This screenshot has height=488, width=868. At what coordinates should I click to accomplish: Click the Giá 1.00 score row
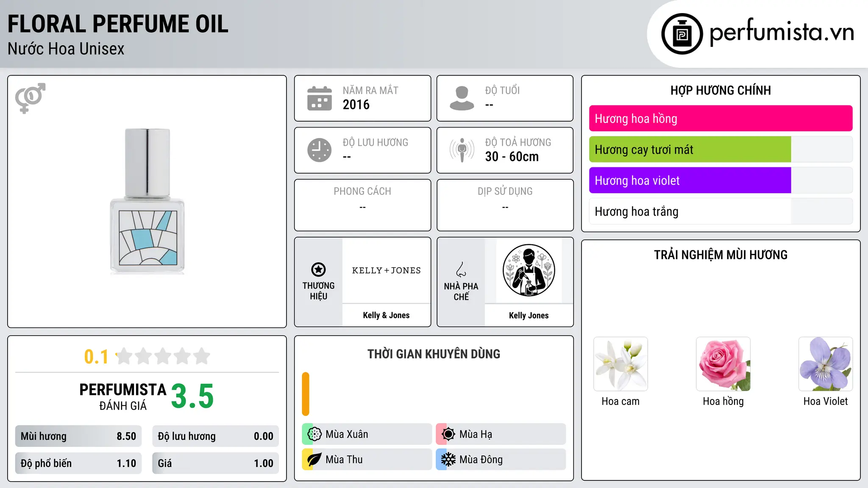215,463
